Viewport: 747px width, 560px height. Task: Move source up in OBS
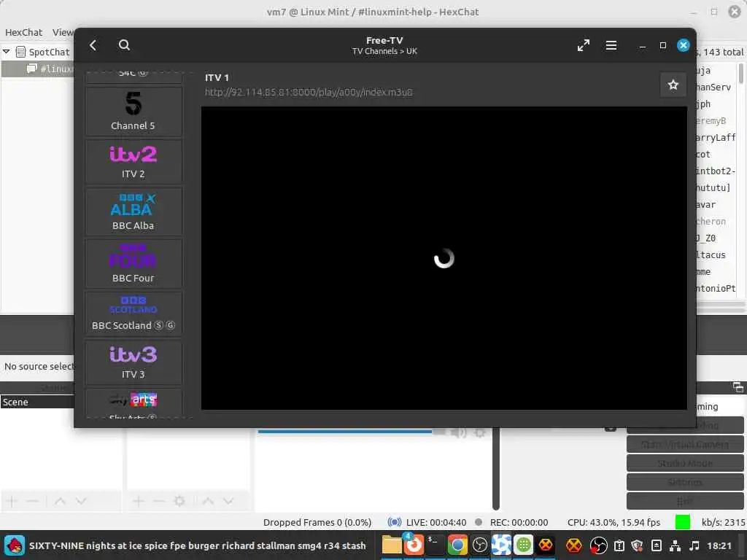[x=208, y=501]
